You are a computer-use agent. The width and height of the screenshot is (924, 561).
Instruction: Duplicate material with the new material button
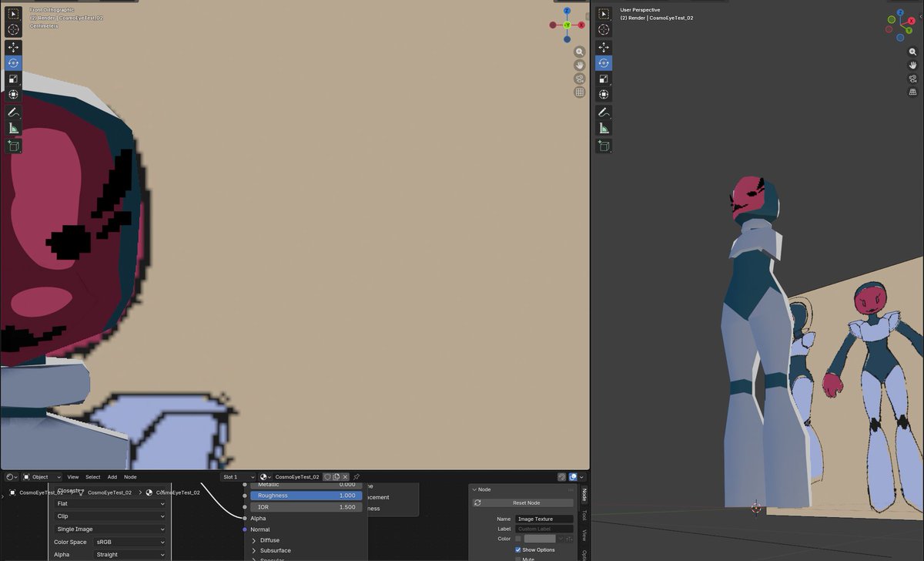(x=336, y=477)
